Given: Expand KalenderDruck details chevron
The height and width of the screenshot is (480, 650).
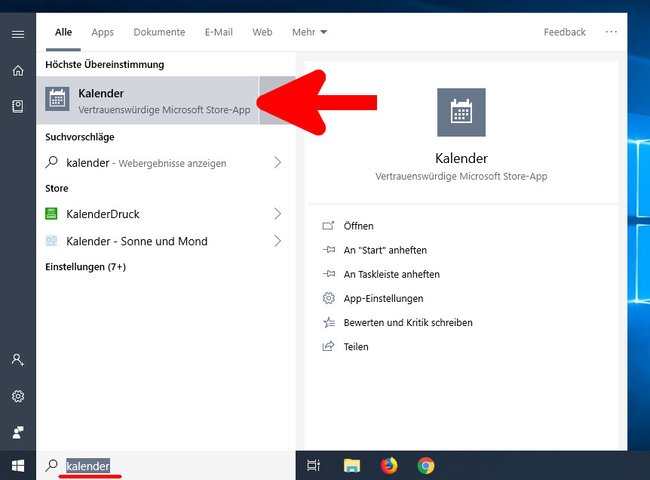Looking at the screenshot, I should point(277,214).
